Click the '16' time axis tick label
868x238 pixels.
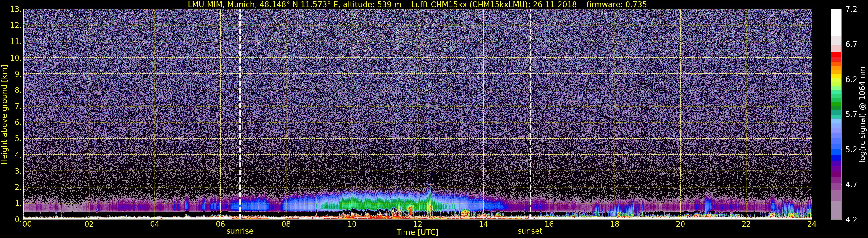coord(549,224)
